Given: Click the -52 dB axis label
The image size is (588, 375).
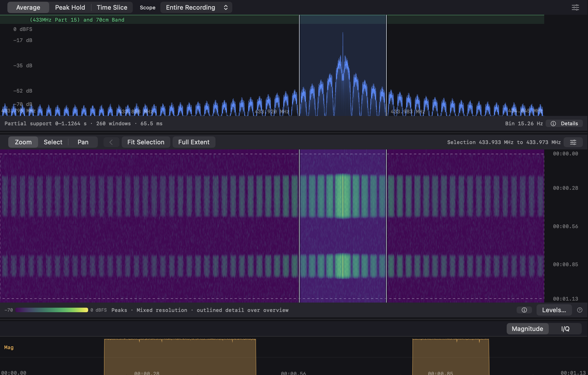Looking at the screenshot, I should pyautogui.click(x=23, y=91).
